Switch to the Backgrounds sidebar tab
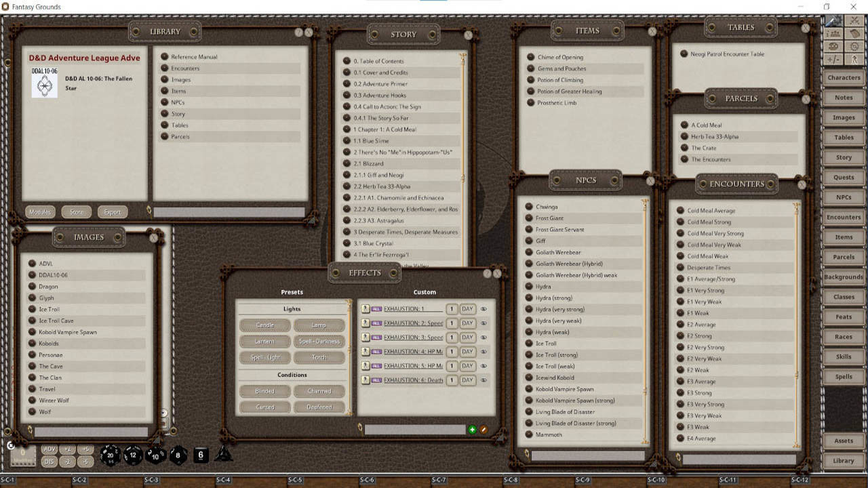The image size is (868, 488). coord(843,277)
